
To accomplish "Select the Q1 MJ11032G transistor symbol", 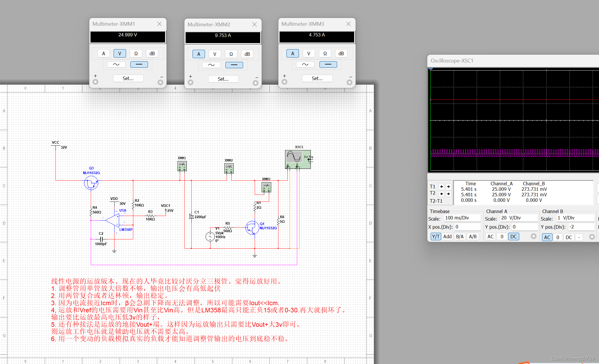I will [x=252, y=228].
